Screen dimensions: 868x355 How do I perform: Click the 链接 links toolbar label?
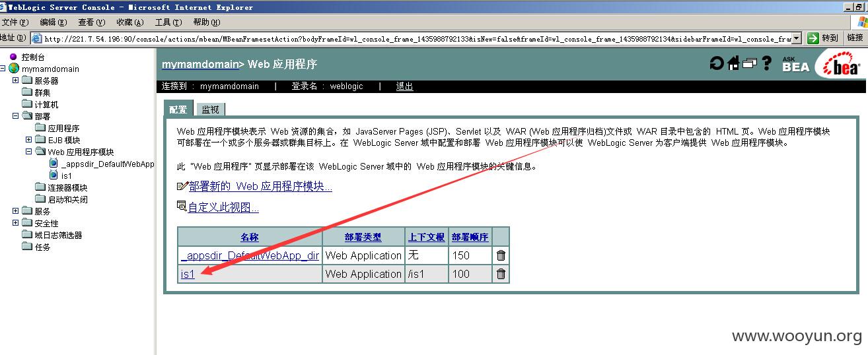[x=855, y=38]
